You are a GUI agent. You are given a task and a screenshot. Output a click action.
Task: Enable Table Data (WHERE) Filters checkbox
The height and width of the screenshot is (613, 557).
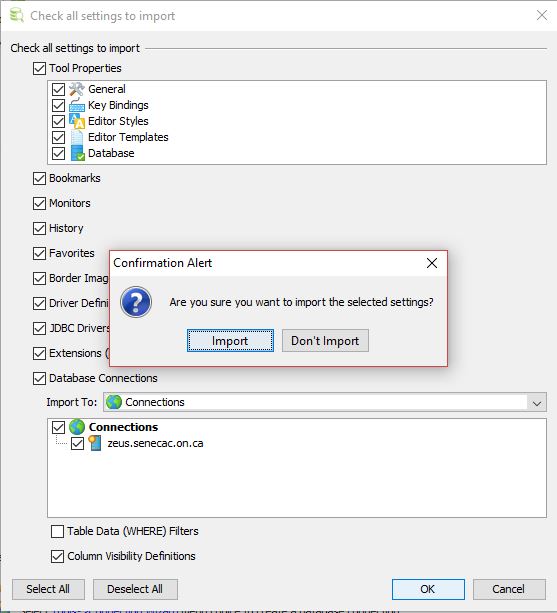[57, 531]
